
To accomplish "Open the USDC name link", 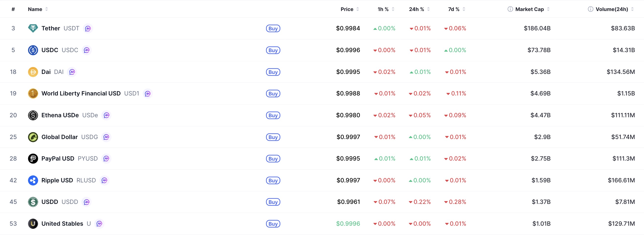I will pos(50,50).
